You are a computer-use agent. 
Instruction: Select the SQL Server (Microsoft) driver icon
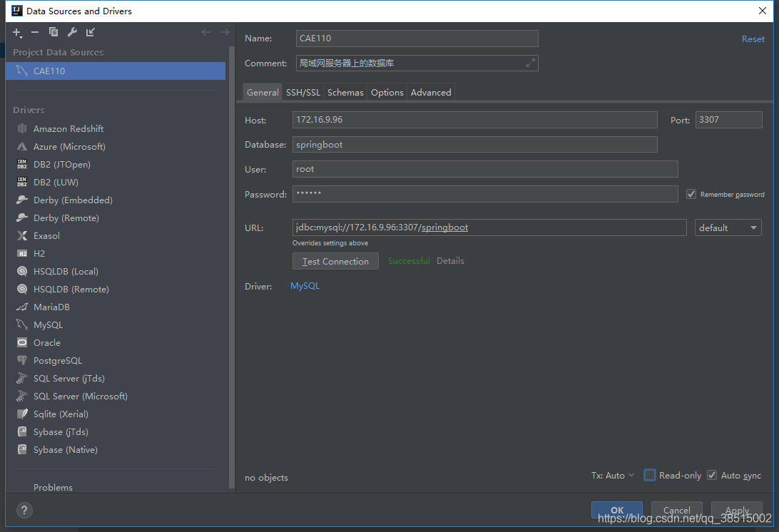tap(22, 397)
